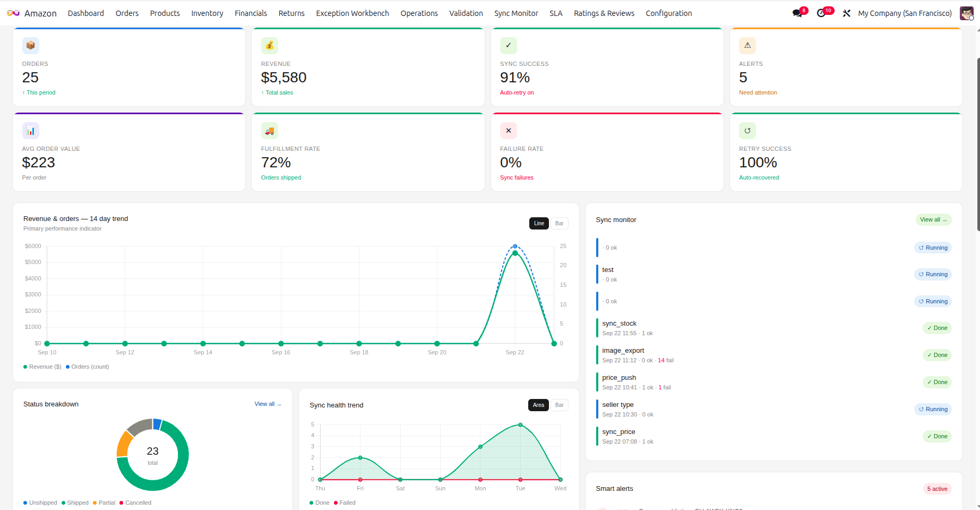The width and height of the screenshot is (980, 510).
Task: Click the Sync Success checkmark icon
Action: coord(509,46)
